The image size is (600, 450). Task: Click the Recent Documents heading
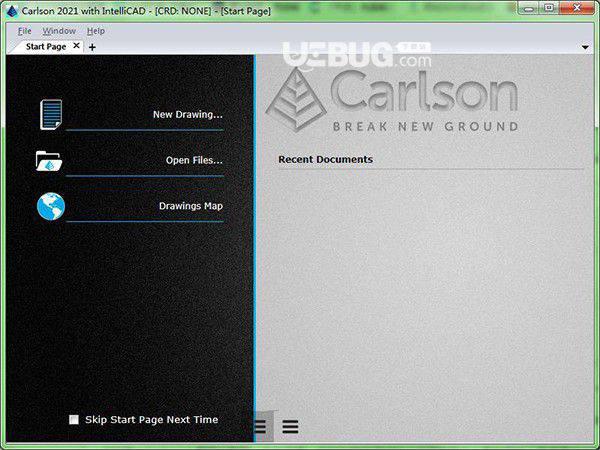(x=325, y=160)
